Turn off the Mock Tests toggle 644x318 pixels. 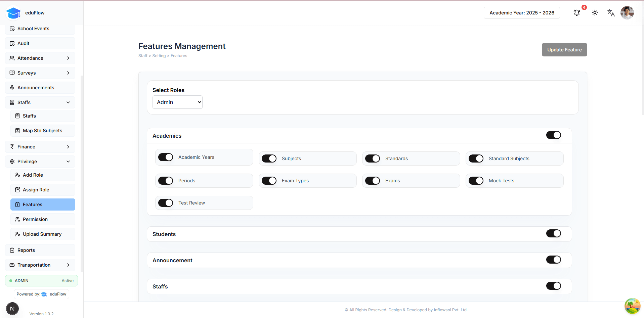point(476,181)
